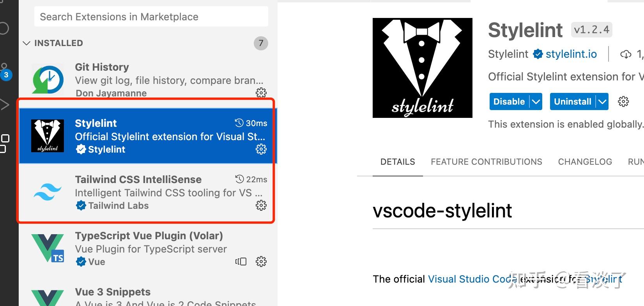Click the TypeScript Vue Plugin gear icon
The height and width of the screenshot is (306, 644).
[x=261, y=262]
